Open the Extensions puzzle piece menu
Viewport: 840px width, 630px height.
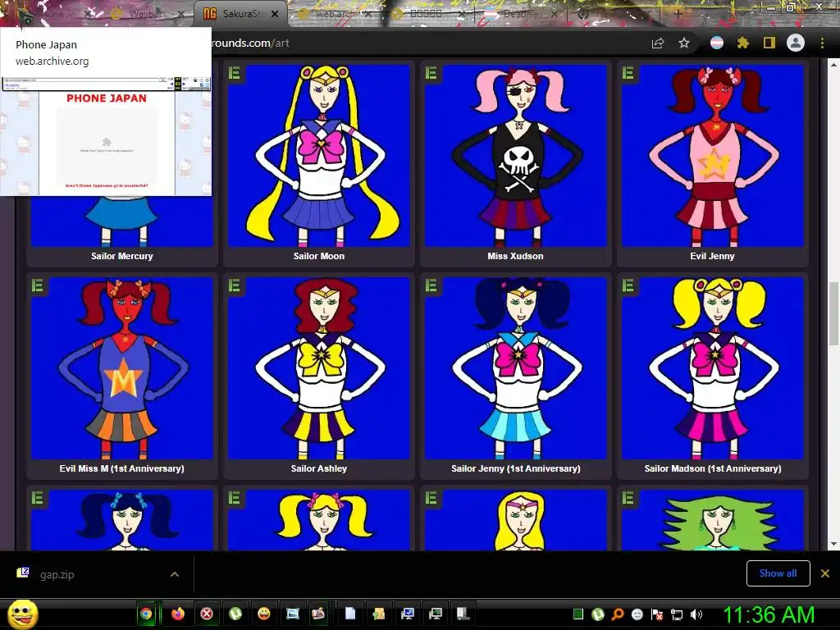pyautogui.click(x=743, y=43)
